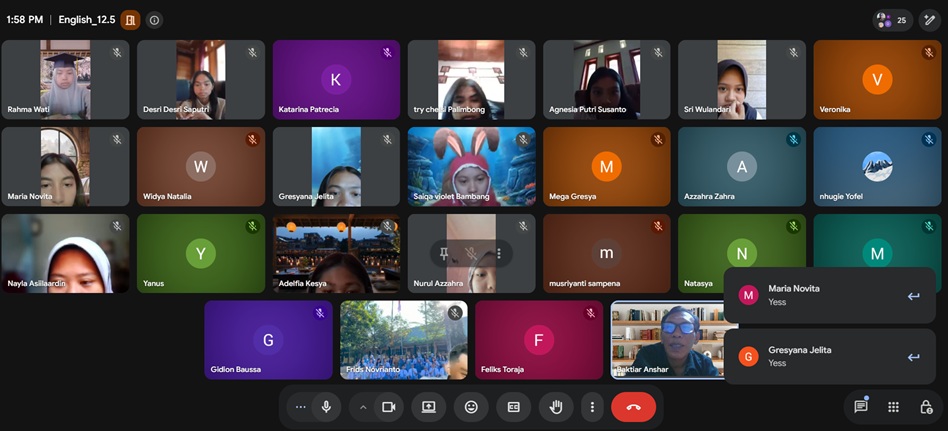Screen dimensions: 948x431
Task: Reply to Gresyana Jelita's Yess message
Action: pyautogui.click(x=913, y=357)
